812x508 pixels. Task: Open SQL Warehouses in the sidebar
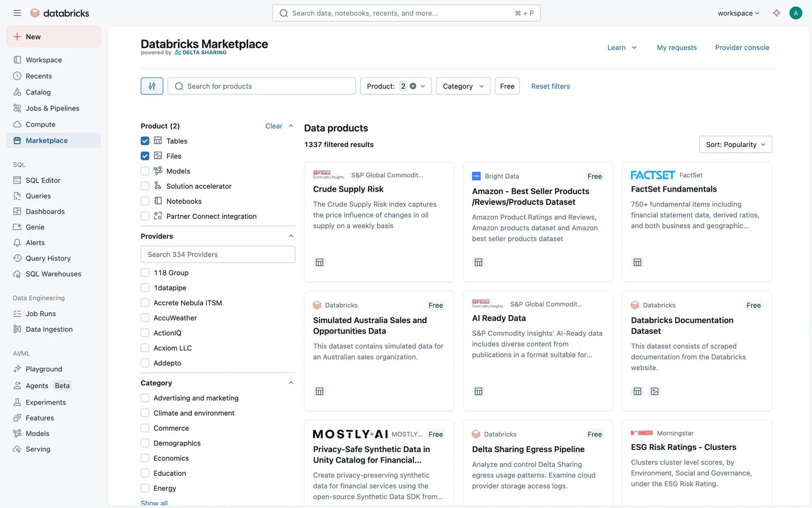click(x=53, y=274)
